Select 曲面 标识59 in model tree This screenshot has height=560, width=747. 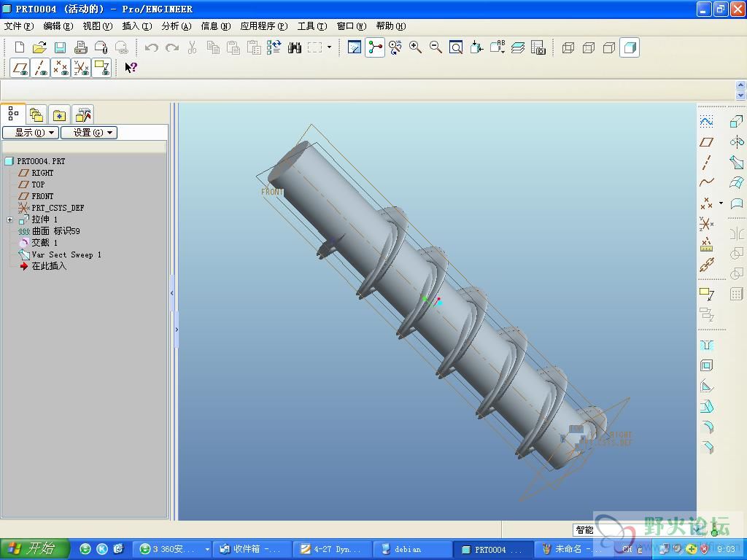(x=55, y=231)
